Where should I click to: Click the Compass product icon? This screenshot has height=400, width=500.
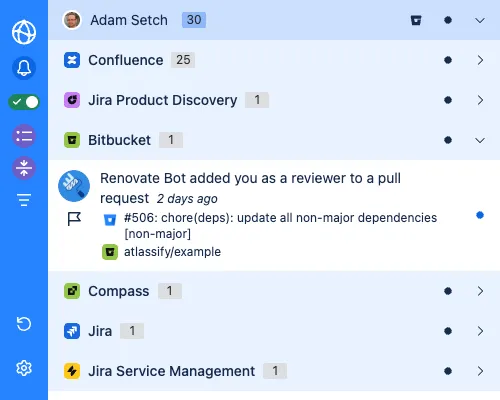72,291
